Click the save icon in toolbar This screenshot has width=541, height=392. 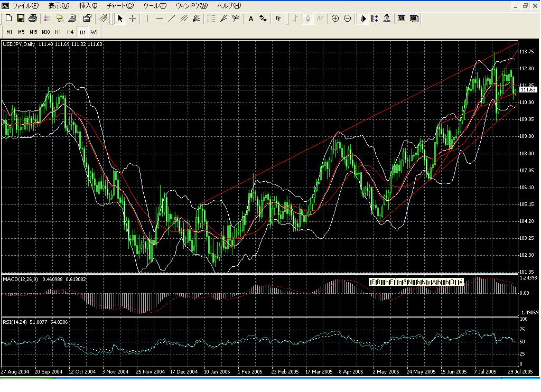(x=21, y=18)
